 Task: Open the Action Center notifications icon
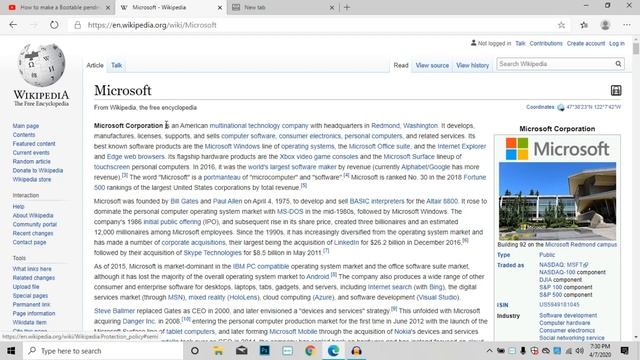[624, 351]
